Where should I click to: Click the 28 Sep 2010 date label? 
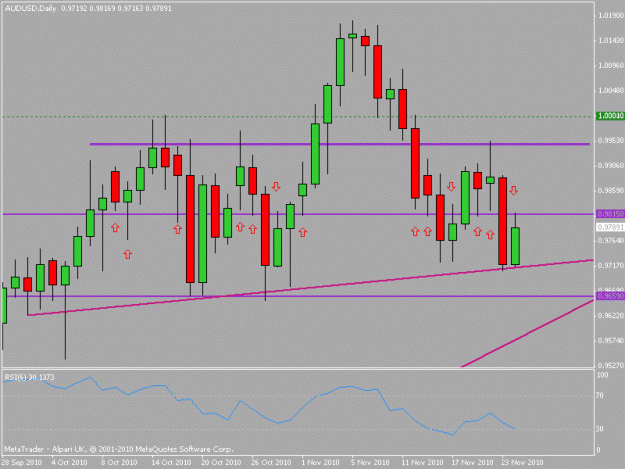tap(22, 462)
